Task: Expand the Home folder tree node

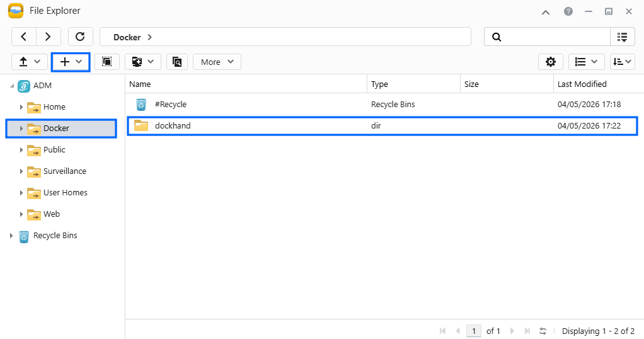Action: point(21,107)
